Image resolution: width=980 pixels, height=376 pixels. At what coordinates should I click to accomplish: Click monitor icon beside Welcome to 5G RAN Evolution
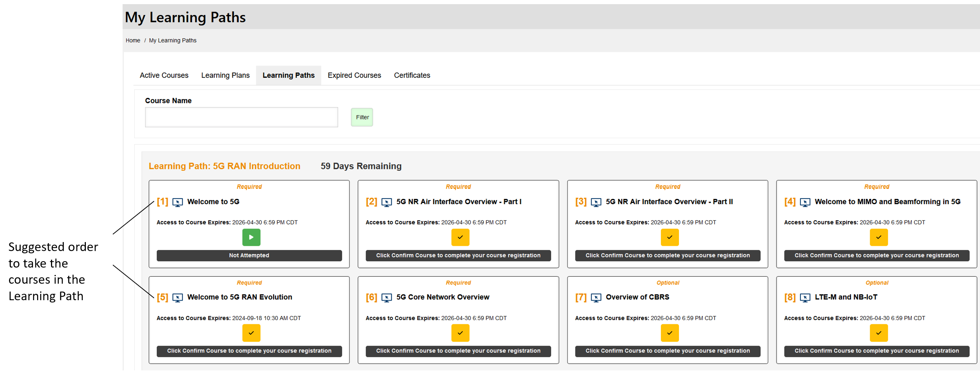pos(177,298)
